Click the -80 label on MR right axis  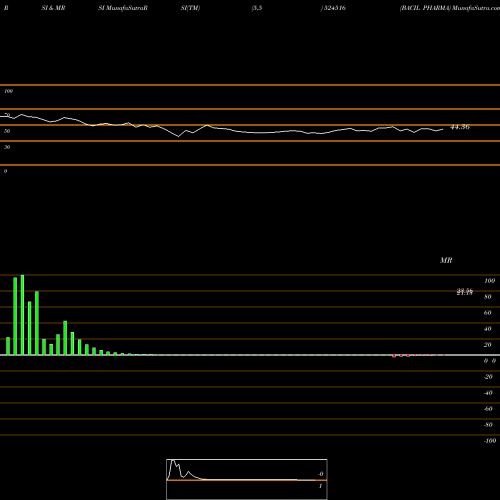coord(488,425)
